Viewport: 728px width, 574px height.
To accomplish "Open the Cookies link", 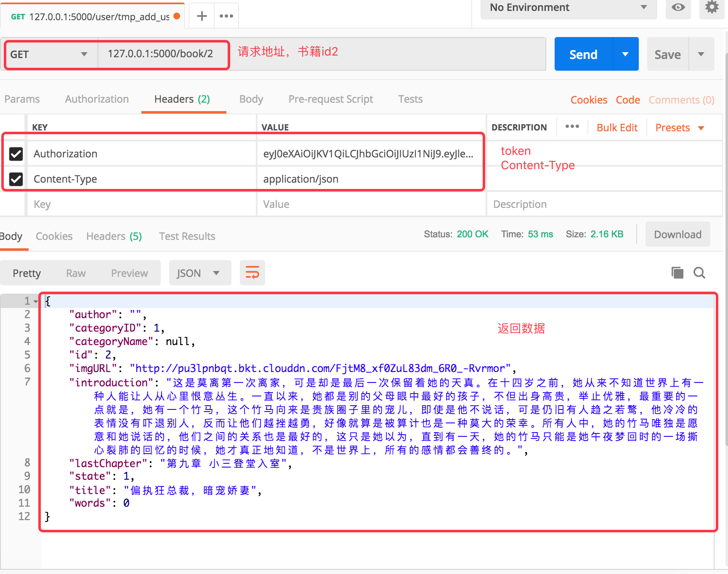I will [x=589, y=100].
